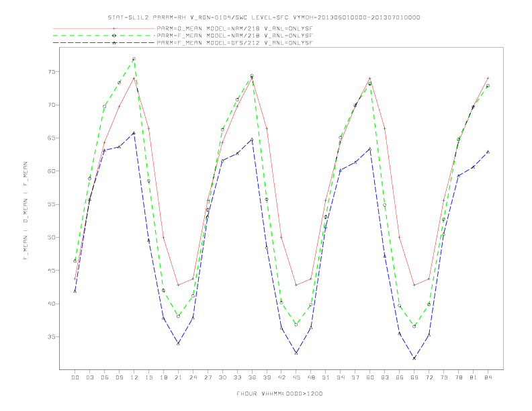
Task: Click x-axis tick label 09
Action: pos(119,377)
